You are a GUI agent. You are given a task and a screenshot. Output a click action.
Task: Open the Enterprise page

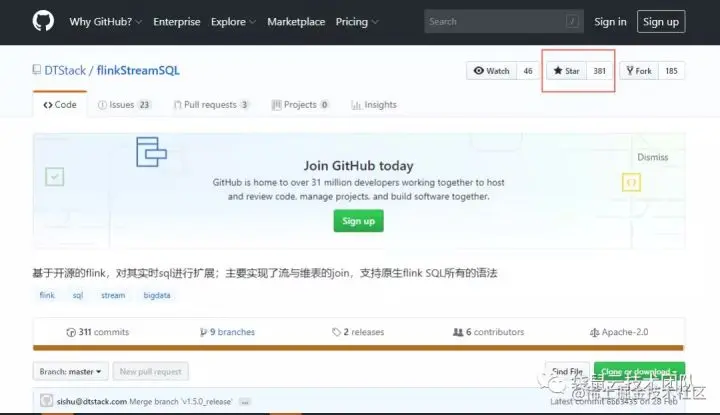pyautogui.click(x=176, y=22)
